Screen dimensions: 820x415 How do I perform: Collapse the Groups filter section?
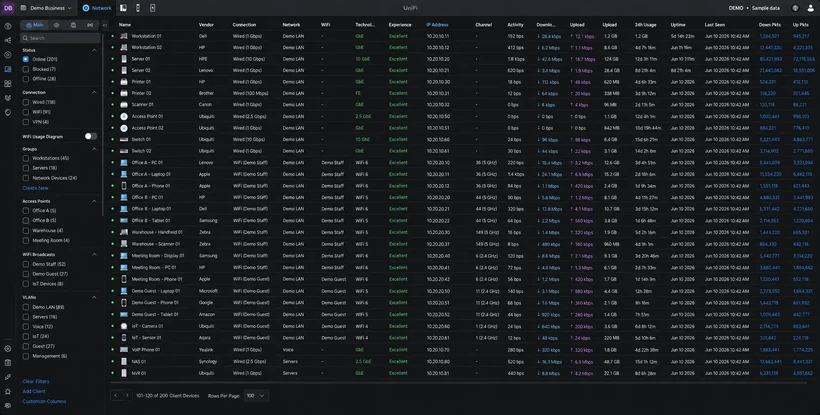pos(94,149)
